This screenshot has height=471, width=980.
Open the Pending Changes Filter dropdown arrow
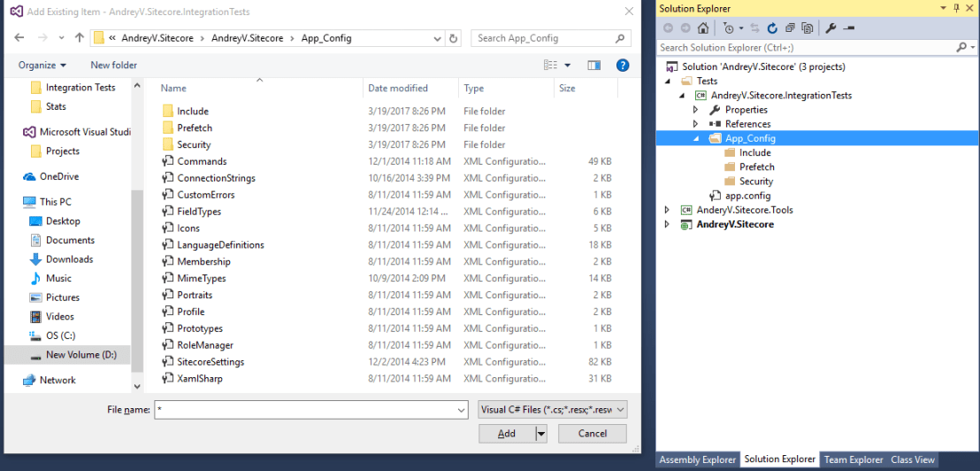(740, 28)
